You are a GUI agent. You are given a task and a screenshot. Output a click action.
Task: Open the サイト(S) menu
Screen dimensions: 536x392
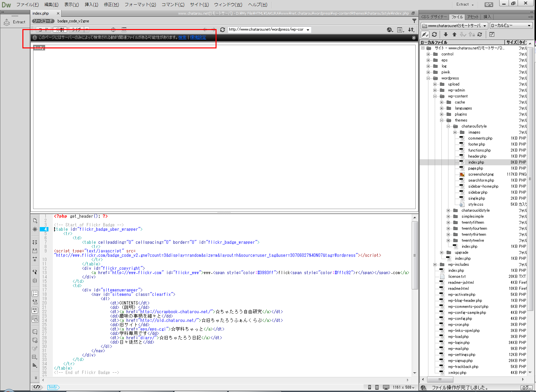[x=199, y=5]
